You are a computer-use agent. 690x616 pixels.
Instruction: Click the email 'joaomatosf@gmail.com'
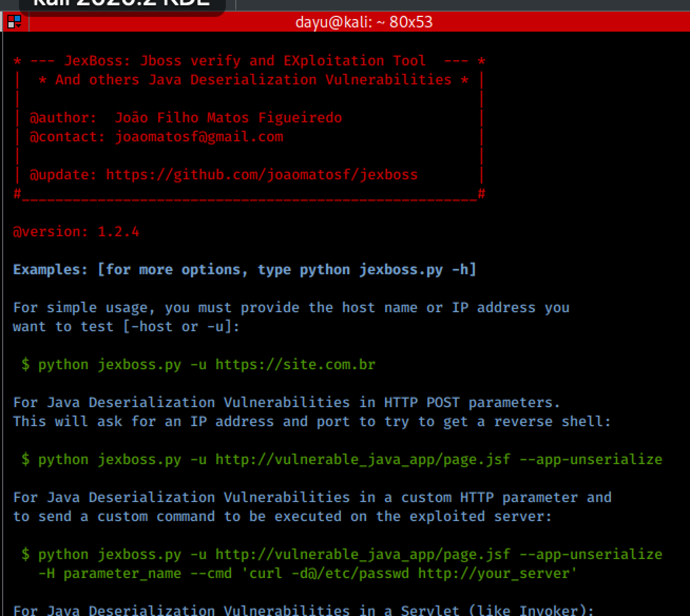point(199,137)
